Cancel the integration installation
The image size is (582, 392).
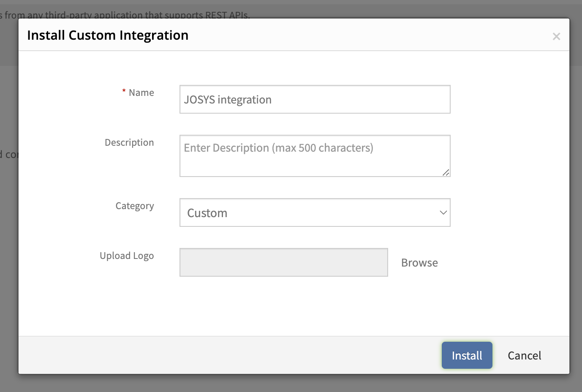click(524, 356)
